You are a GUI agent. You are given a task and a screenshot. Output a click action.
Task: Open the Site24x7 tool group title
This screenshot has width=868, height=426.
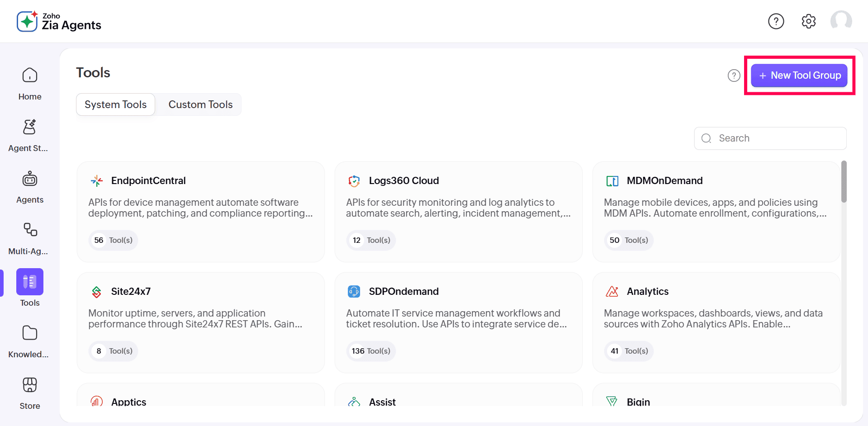(x=131, y=292)
